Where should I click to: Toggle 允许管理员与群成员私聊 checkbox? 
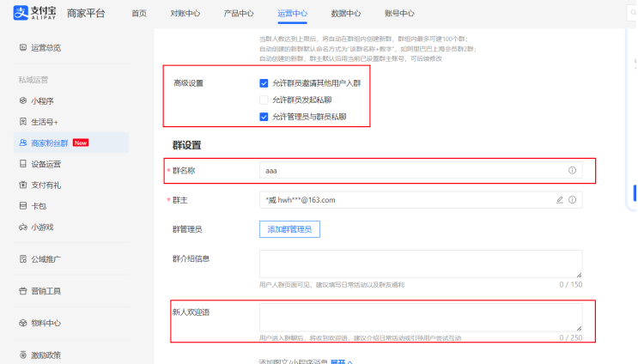264,116
